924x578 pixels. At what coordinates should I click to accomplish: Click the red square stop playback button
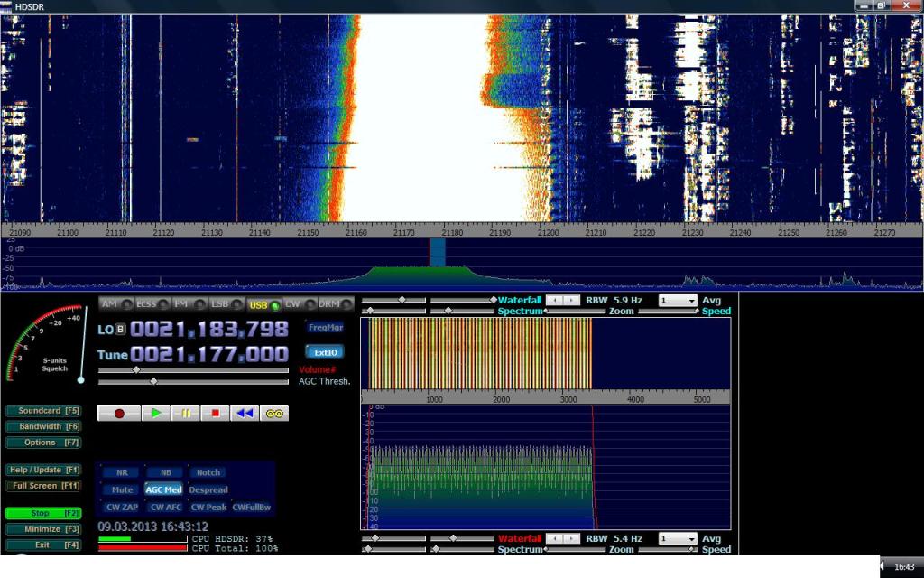click(215, 413)
